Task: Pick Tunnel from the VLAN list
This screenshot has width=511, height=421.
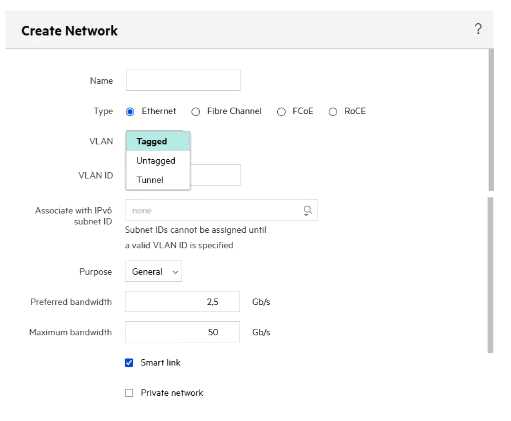Action: point(158,180)
